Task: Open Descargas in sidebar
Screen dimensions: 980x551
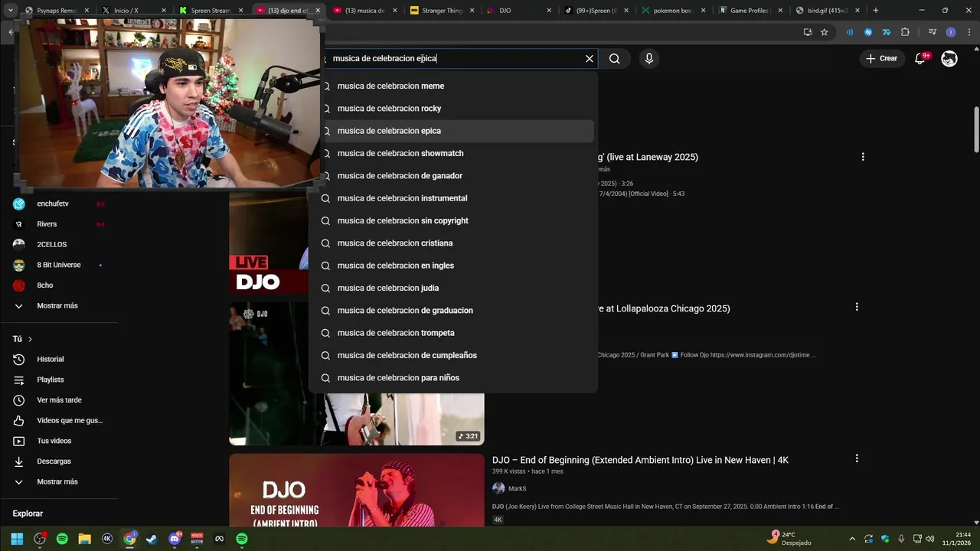Action: click(59, 461)
